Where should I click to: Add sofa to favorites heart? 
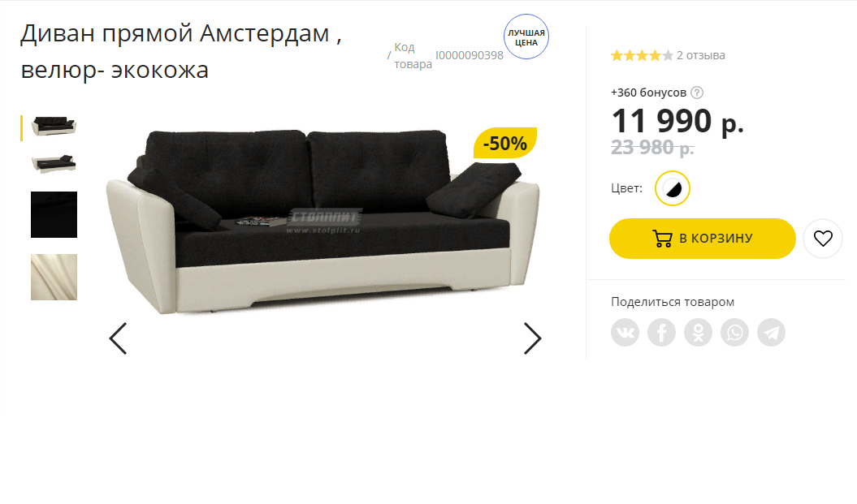click(823, 239)
